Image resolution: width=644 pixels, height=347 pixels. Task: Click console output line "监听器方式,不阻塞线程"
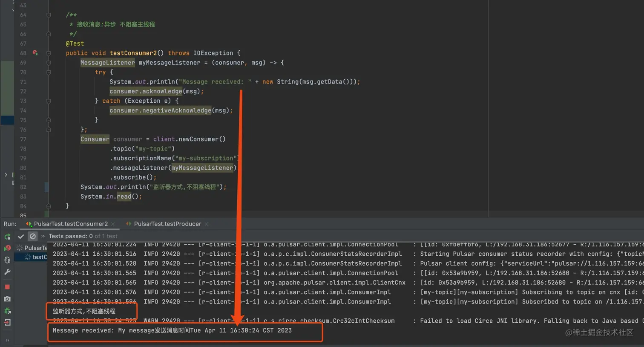(x=84, y=311)
